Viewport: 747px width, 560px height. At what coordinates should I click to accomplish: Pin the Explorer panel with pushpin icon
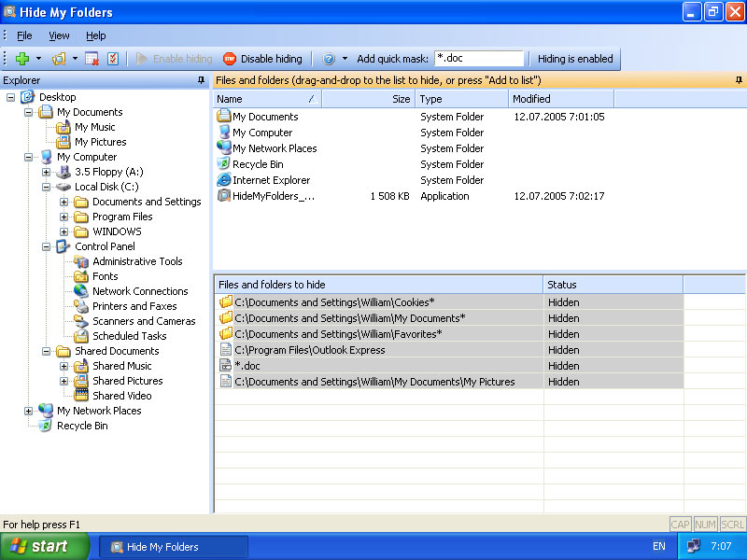pos(201,80)
